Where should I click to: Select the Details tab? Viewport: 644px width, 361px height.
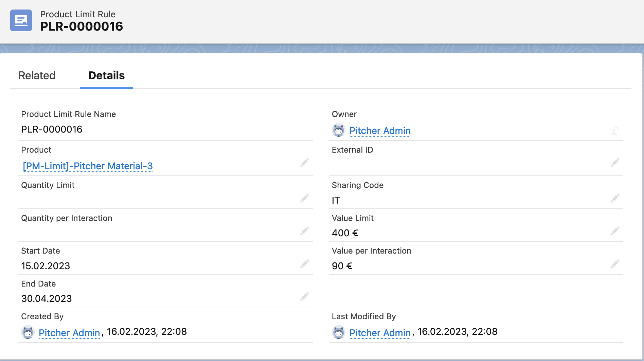click(106, 75)
